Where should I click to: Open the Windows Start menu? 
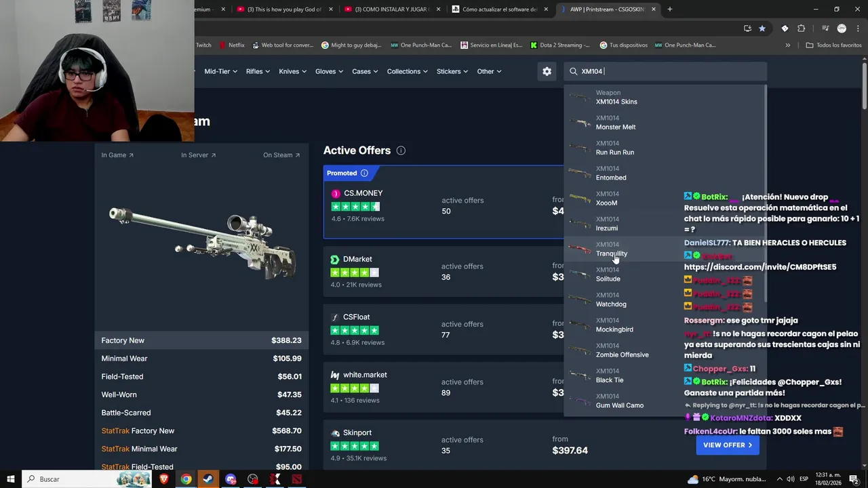(10, 479)
